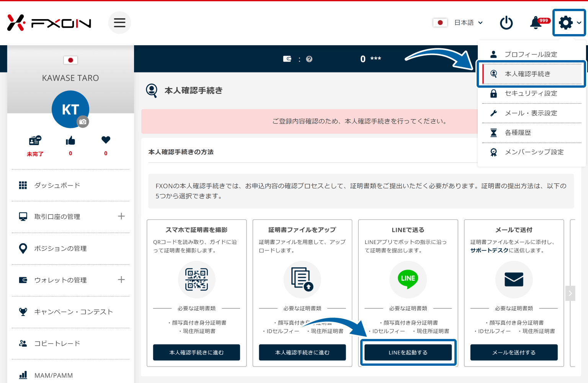Select メンバーシップ設定 from settings menu
Viewport: 588px width, 383px height.
click(x=532, y=152)
